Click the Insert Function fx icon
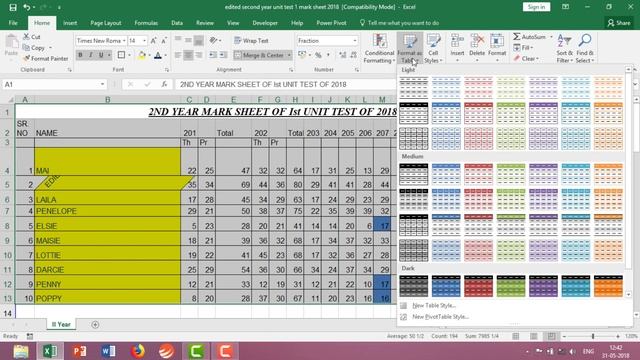Image resolution: width=640 pixels, height=360 pixels. pos(164,84)
